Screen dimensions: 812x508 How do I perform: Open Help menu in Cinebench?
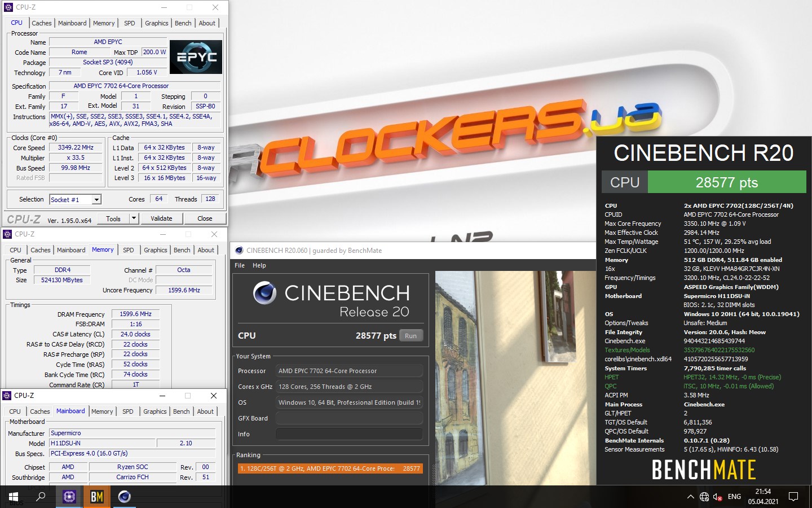tap(259, 265)
